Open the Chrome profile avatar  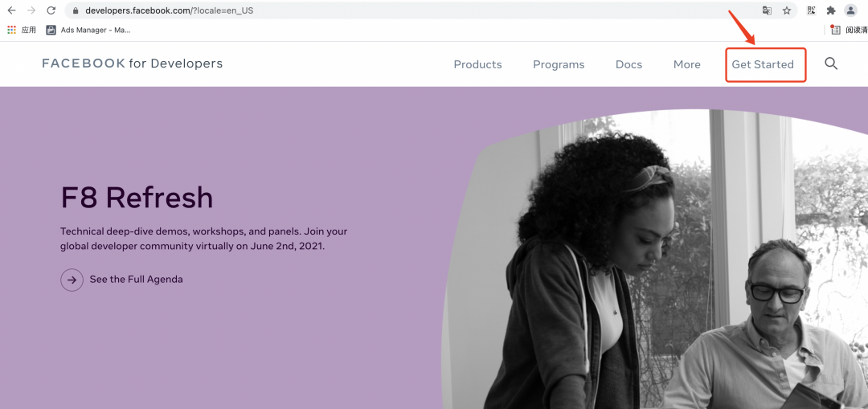[x=850, y=10]
